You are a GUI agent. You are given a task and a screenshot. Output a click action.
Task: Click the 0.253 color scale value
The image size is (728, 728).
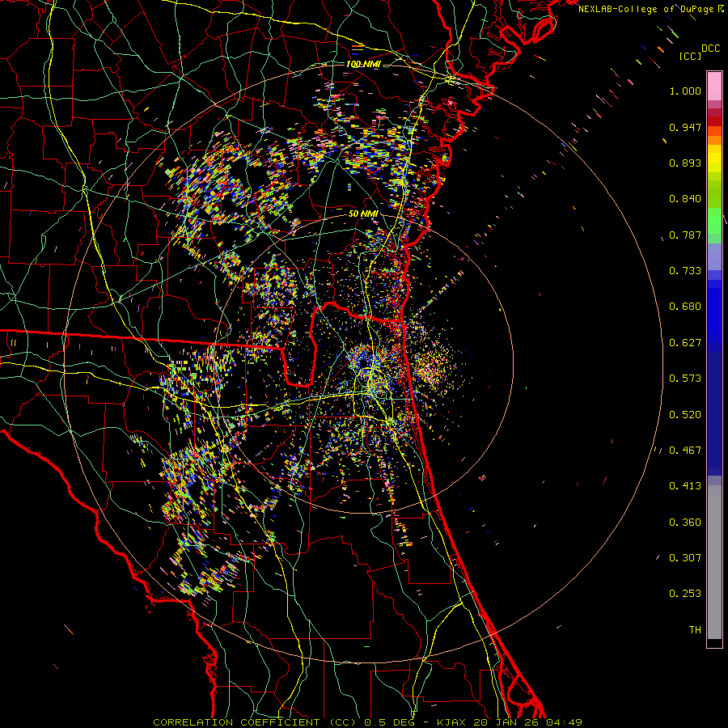[x=685, y=594]
